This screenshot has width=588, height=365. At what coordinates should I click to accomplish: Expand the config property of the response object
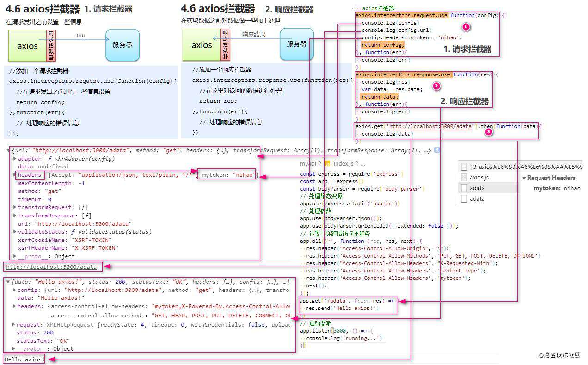click(x=14, y=290)
